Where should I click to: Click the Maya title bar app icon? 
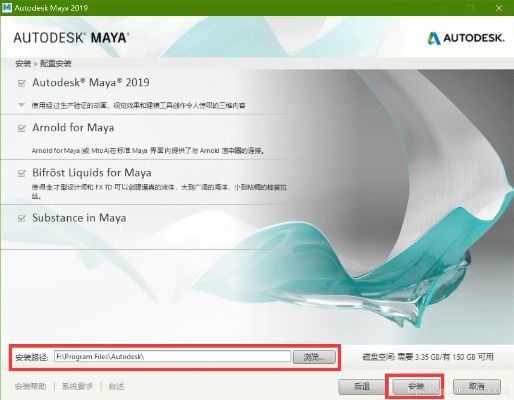[7, 8]
